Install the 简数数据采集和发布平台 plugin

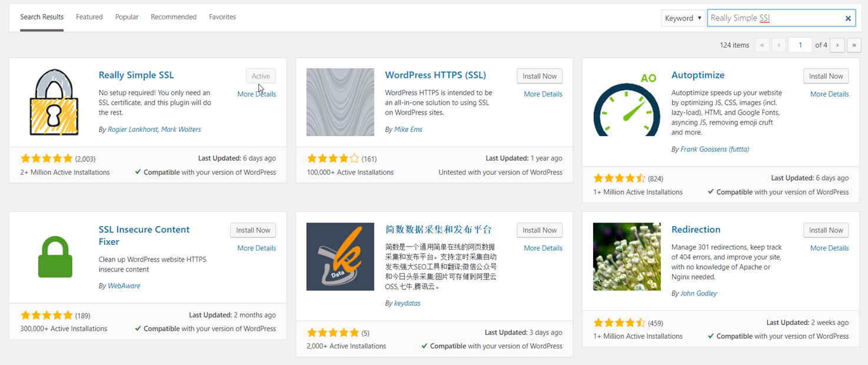[x=540, y=230]
